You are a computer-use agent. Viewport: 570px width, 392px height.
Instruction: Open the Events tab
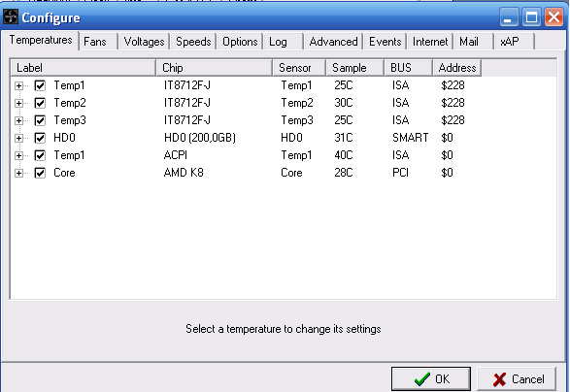(x=385, y=42)
